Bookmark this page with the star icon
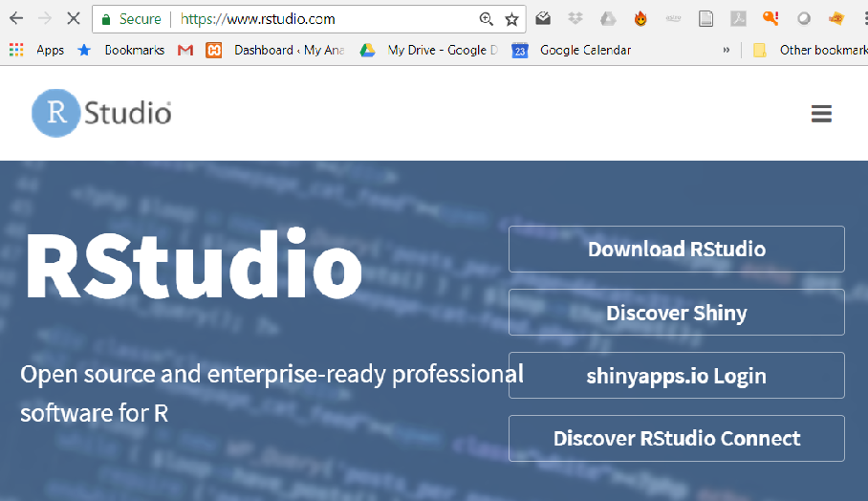Screen dimensions: 868x501 pyautogui.click(x=511, y=19)
